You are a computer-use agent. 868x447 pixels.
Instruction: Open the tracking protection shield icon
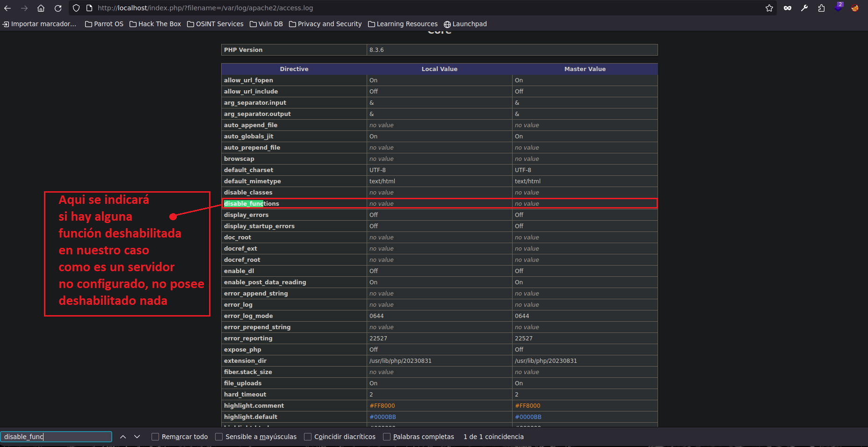click(x=76, y=8)
